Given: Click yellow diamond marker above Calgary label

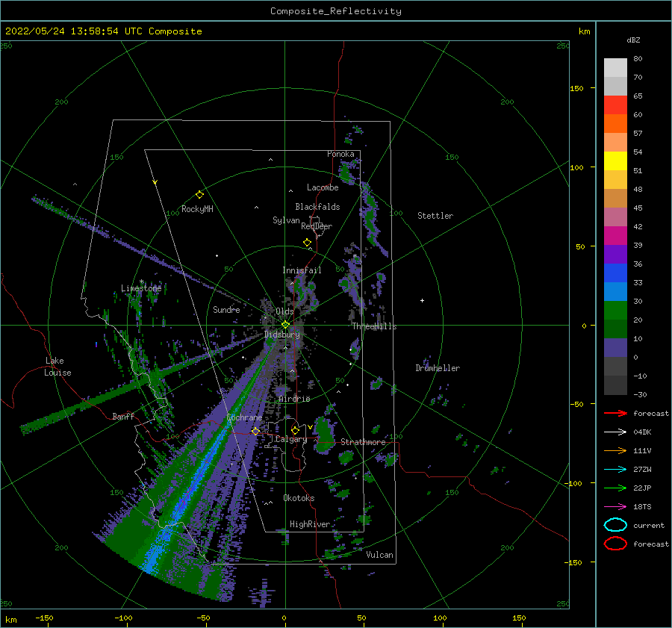Looking at the screenshot, I should [295, 430].
